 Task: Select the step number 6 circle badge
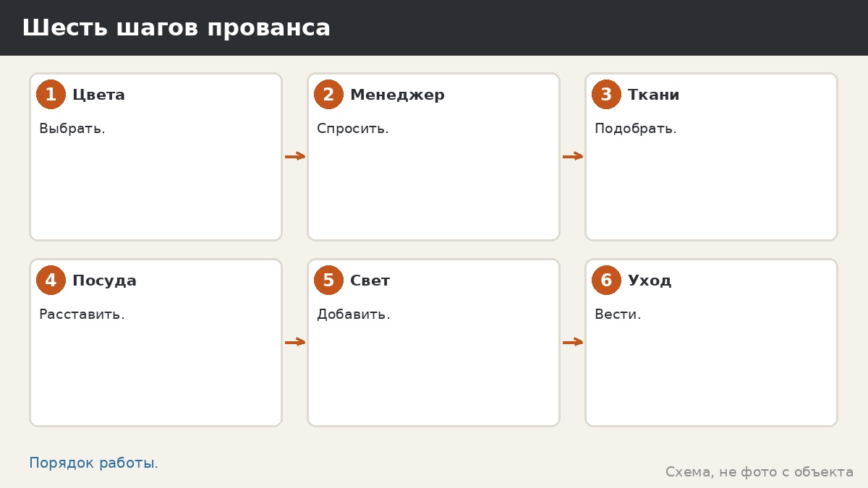point(606,281)
